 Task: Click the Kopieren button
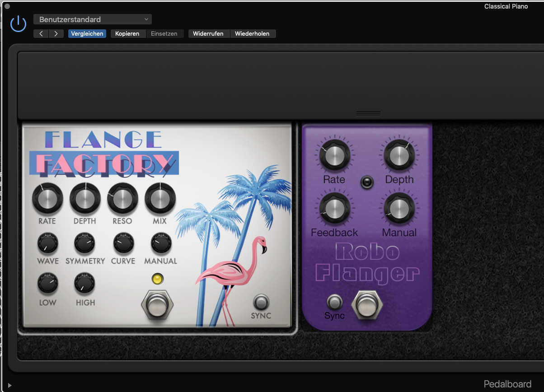127,34
